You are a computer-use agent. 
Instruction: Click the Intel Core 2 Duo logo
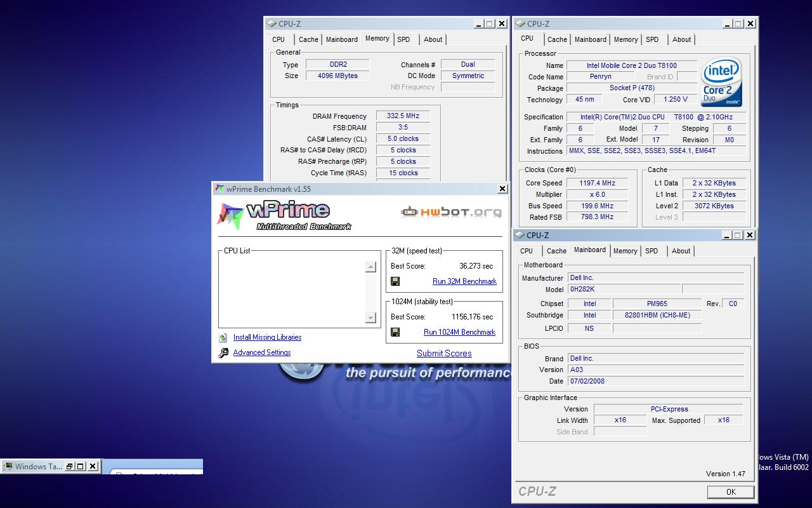722,83
